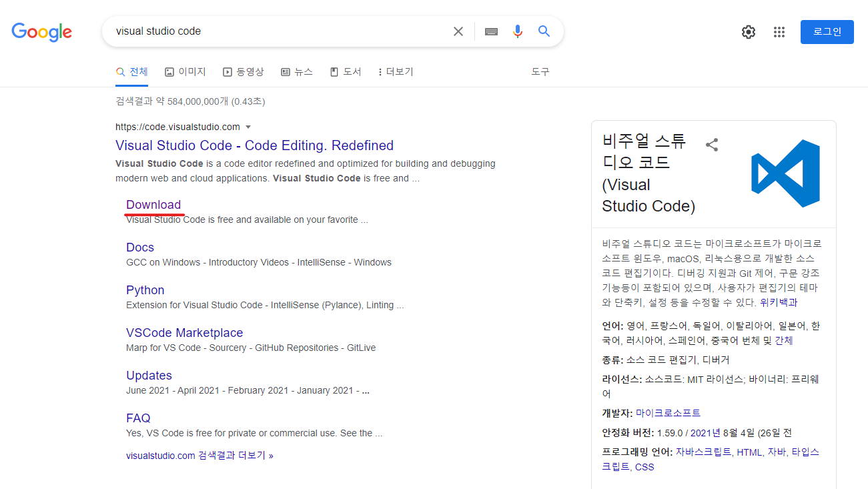Click the 종류 label in panel
The width and height of the screenshot is (868, 489).
612,360
